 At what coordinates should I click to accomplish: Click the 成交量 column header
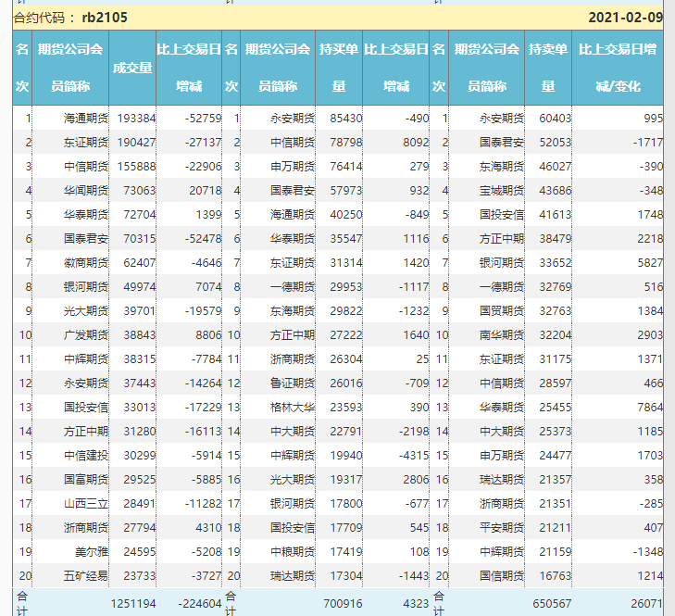tap(132, 68)
